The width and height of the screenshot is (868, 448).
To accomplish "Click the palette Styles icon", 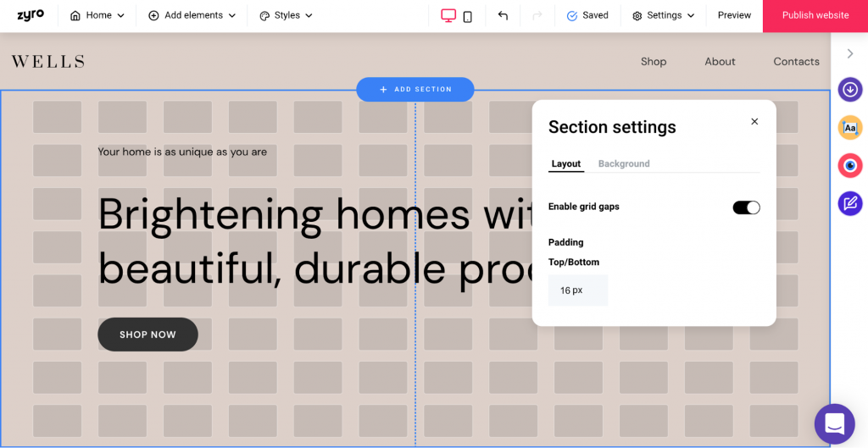I will click(264, 15).
